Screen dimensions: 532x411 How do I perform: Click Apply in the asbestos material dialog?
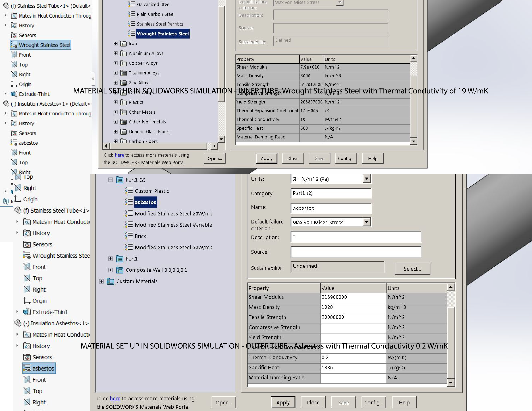pos(283,402)
